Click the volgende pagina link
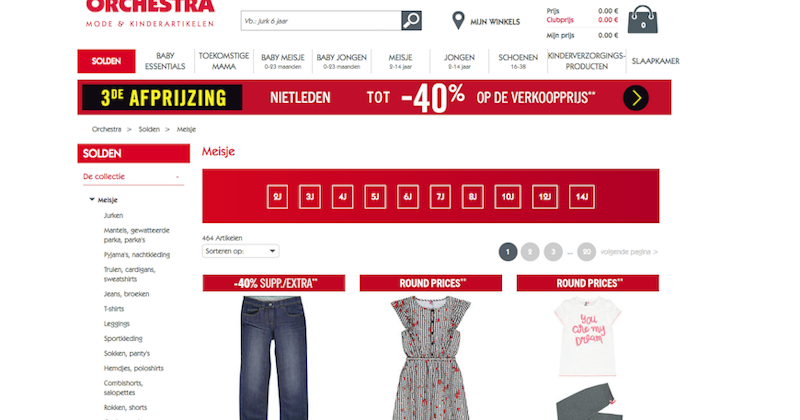 tap(629, 252)
